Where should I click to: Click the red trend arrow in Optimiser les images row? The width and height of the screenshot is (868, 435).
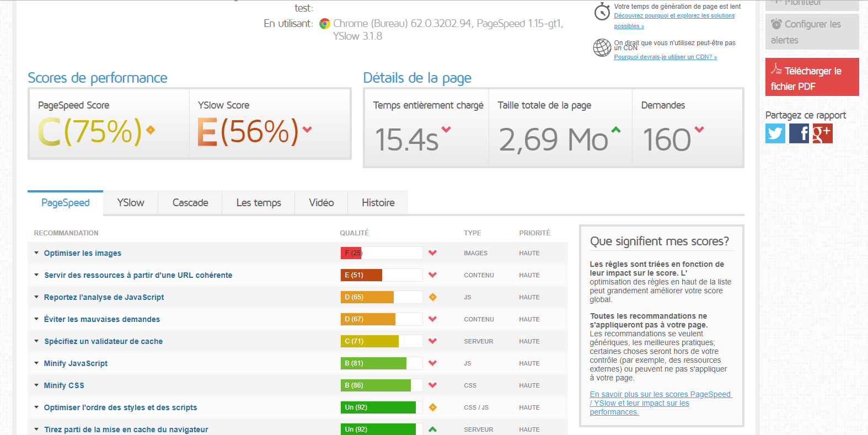(432, 253)
